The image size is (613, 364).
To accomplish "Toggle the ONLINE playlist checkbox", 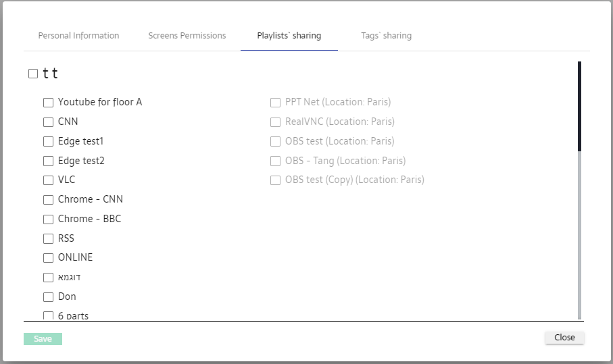I will [48, 258].
